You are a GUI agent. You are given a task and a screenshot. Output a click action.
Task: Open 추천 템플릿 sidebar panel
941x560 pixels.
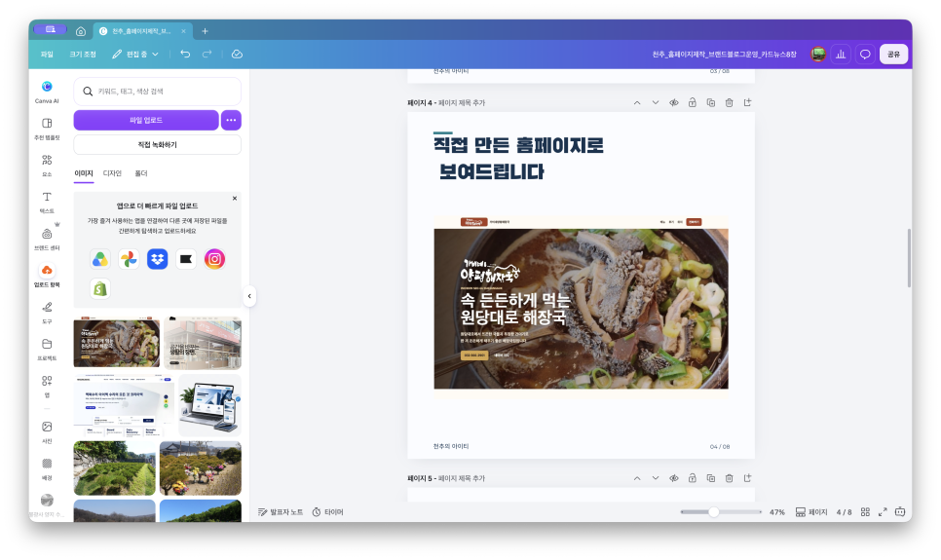(47, 129)
